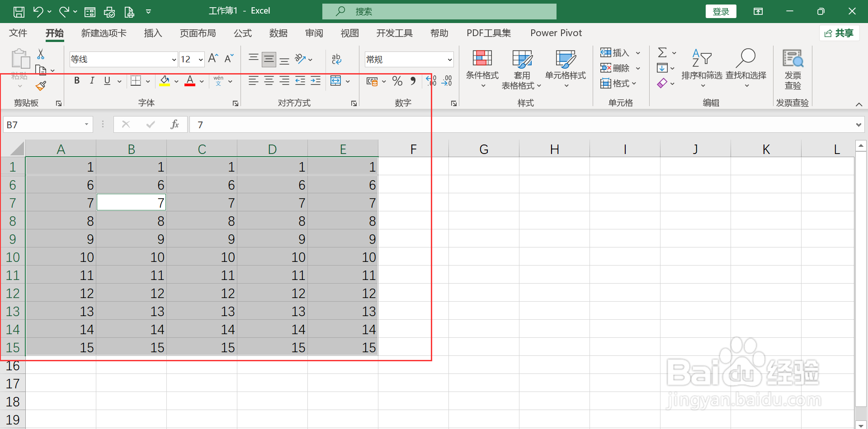Screen dimensions: 868x429
Task: Toggle center horizontal alignment
Action: tap(269, 81)
